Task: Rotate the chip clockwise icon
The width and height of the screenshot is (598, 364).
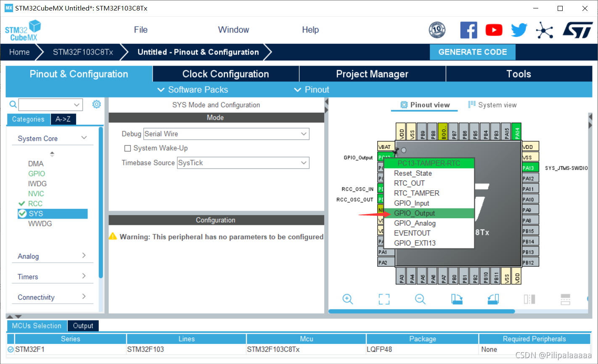Action: tap(457, 299)
